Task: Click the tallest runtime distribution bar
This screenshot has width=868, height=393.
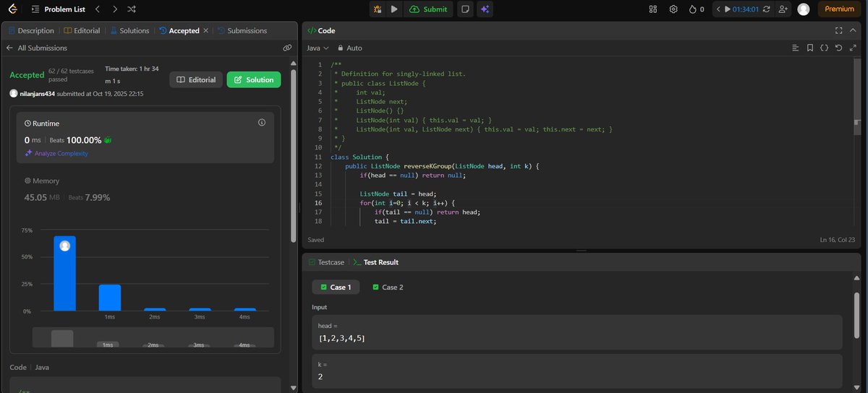Action: (64, 274)
